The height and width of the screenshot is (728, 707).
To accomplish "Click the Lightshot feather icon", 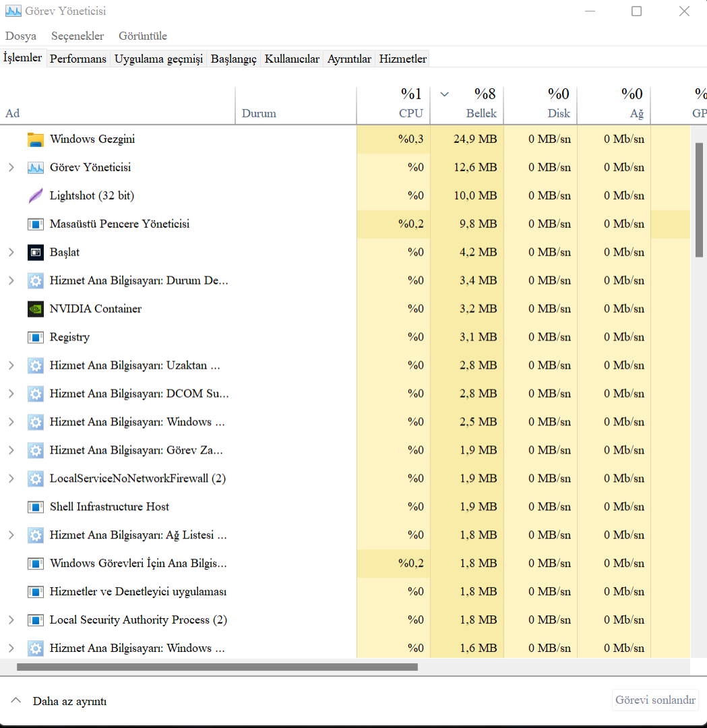I will coord(35,196).
